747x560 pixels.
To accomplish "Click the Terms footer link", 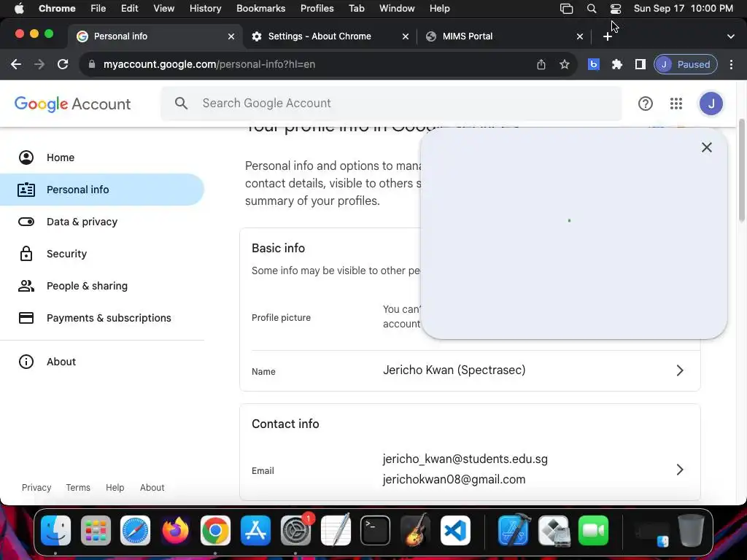I will pyautogui.click(x=78, y=488).
